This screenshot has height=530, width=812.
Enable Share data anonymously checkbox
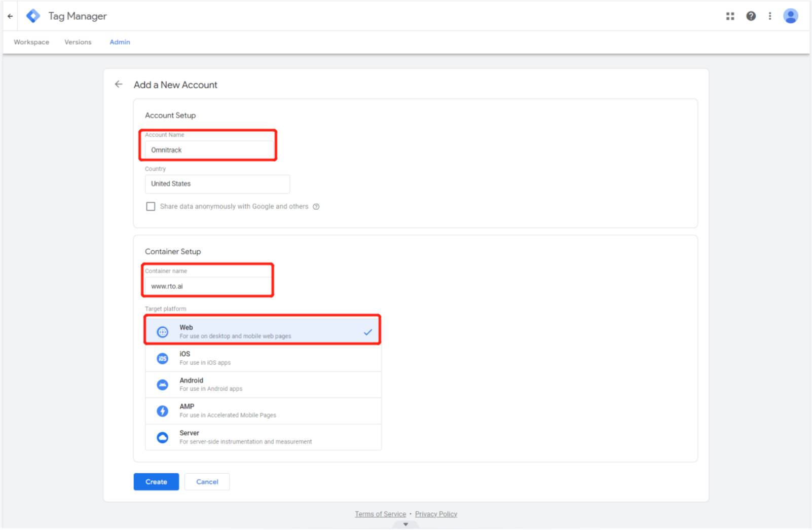(x=151, y=207)
